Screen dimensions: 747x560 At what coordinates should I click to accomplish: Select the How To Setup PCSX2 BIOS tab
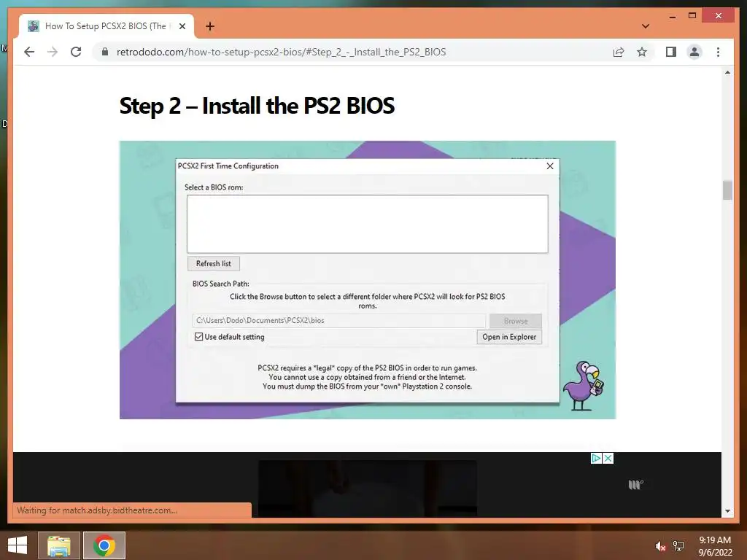[x=107, y=26]
